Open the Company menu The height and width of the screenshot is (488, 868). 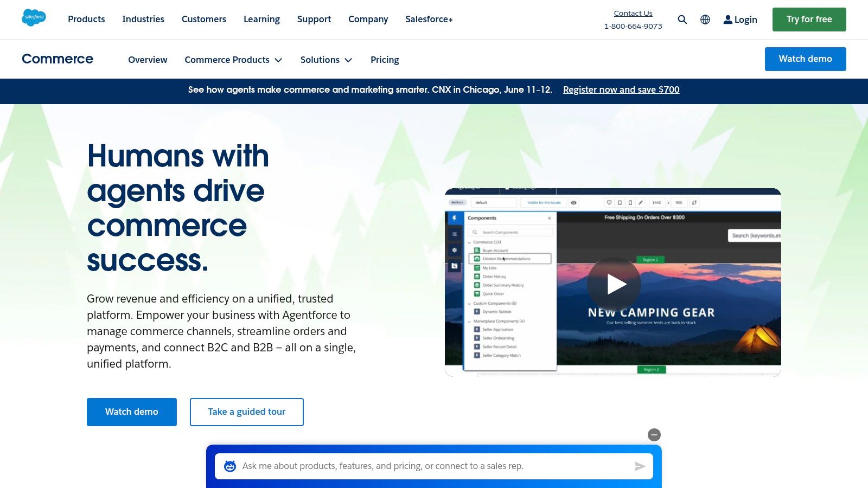368,19
